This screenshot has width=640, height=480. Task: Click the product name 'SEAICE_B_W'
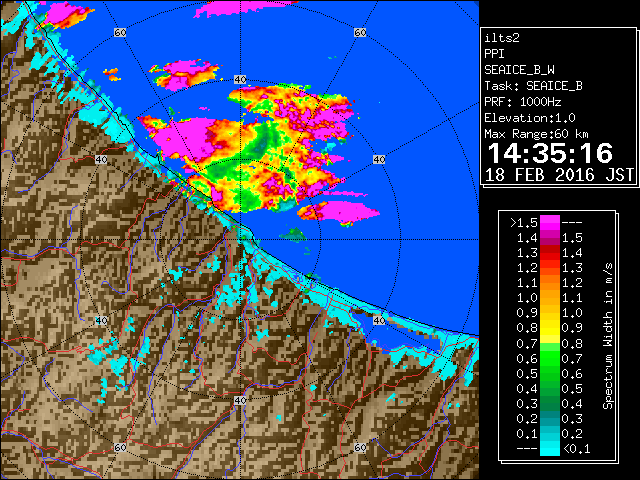click(519, 70)
